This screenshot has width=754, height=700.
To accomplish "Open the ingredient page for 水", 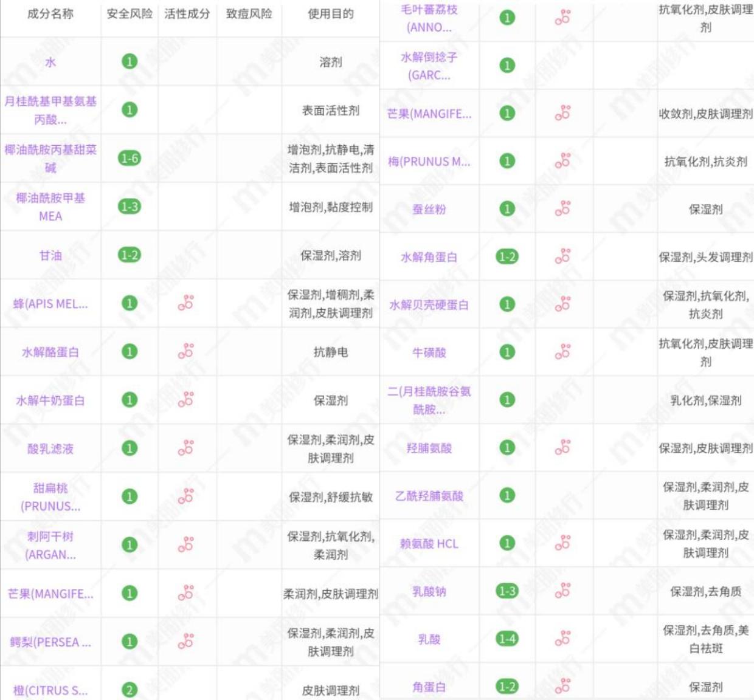I will [x=52, y=61].
